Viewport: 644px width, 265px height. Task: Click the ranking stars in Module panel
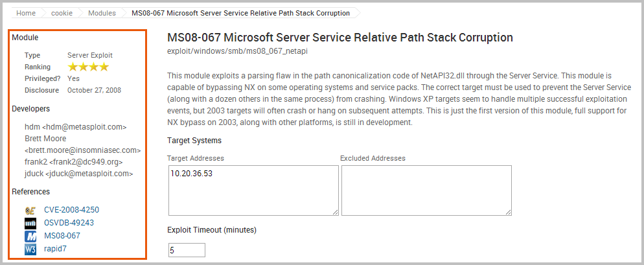(88, 67)
